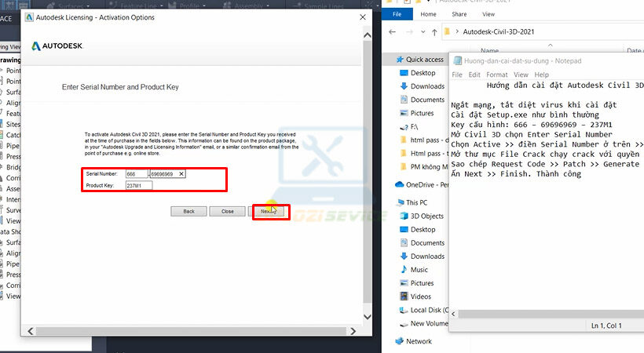Screen dimensions: 644x353
Task: Open the Music folder in the sidebar
Action: 401,270
